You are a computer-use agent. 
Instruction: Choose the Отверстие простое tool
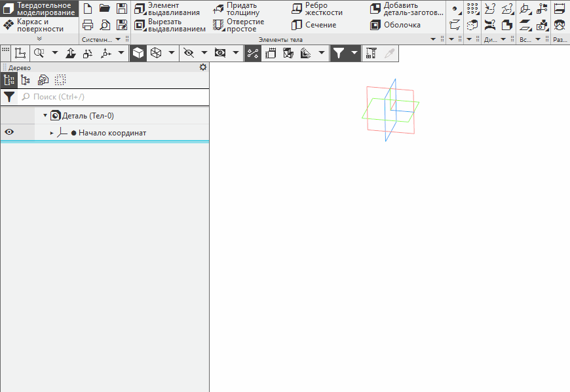(x=238, y=25)
